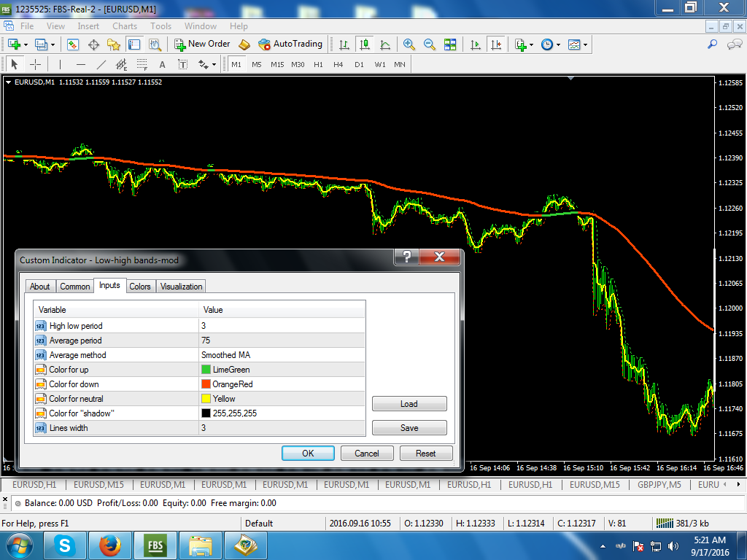Viewport: 747px width, 560px height.
Task: Click the Reset button in dialog
Action: 426,454
